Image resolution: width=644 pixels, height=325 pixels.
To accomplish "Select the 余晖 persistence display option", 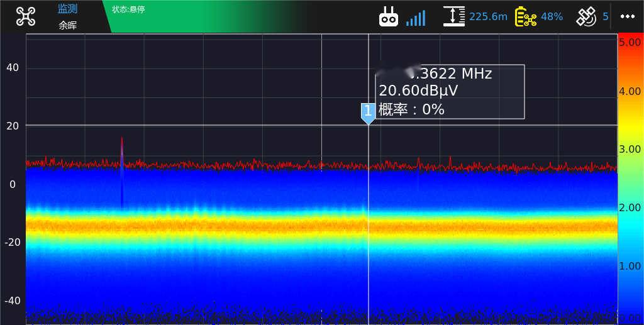I will click(x=67, y=25).
